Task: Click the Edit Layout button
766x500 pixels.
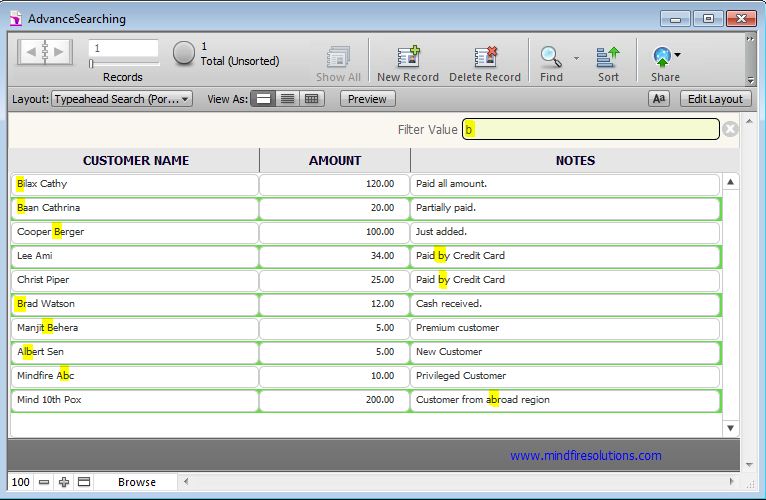Action: point(715,99)
